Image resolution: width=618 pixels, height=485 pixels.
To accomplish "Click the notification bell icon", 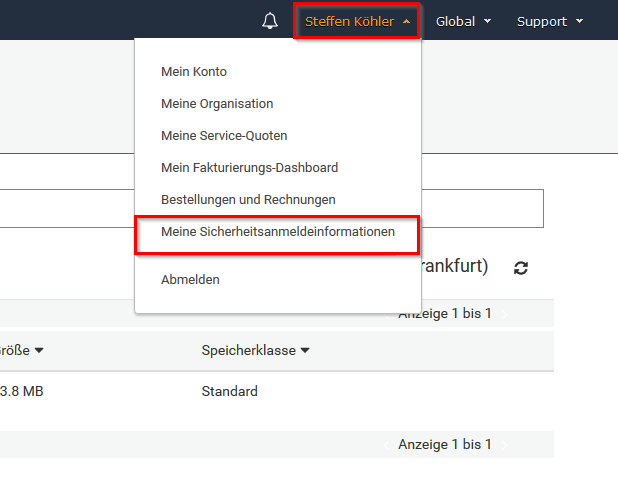I will pos(269,21).
